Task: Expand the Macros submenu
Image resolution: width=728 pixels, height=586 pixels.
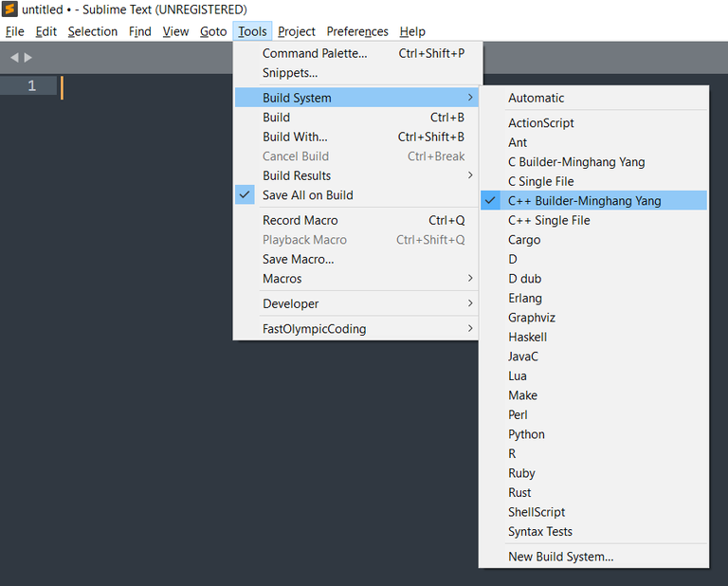Action: pos(356,279)
